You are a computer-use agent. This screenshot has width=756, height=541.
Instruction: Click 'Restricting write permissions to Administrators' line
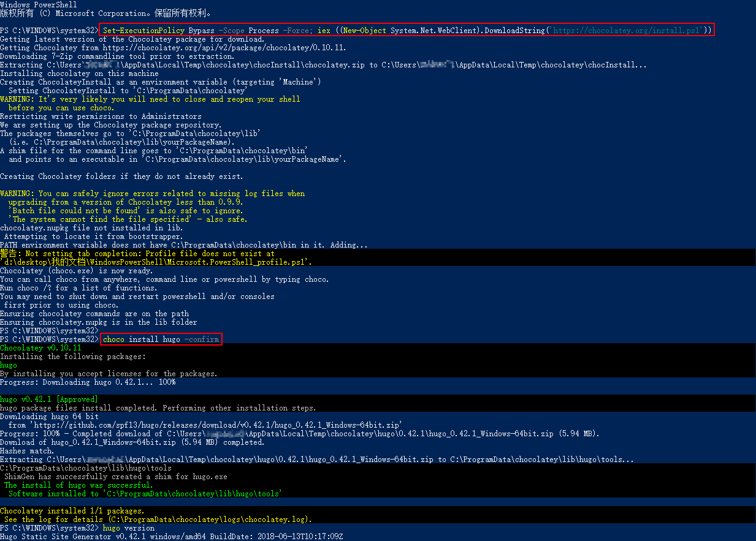(x=101, y=116)
